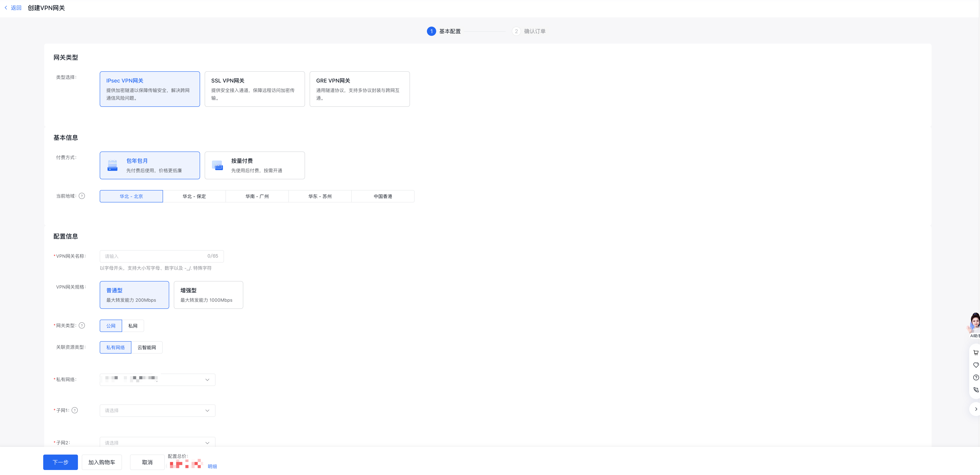The image size is (980, 475).
Task: Click the help icon beside 网关类型 field
Action: click(x=82, y=326)
